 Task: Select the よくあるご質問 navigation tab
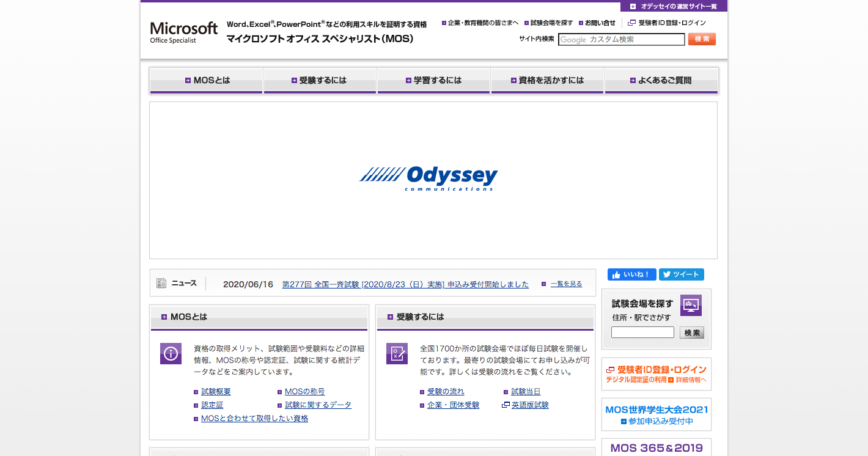click(x=661, y=81)
